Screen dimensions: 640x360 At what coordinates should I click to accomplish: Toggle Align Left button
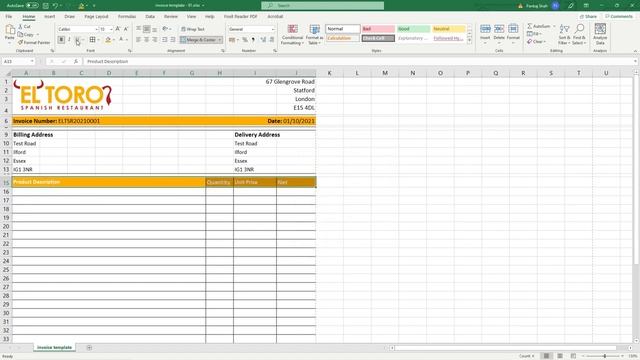pos(138,40)
